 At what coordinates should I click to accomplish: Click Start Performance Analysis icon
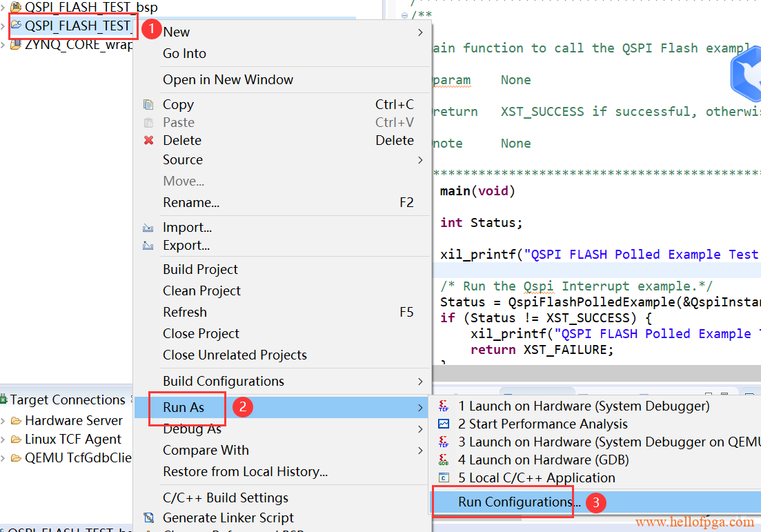click(x=444, y=424)
